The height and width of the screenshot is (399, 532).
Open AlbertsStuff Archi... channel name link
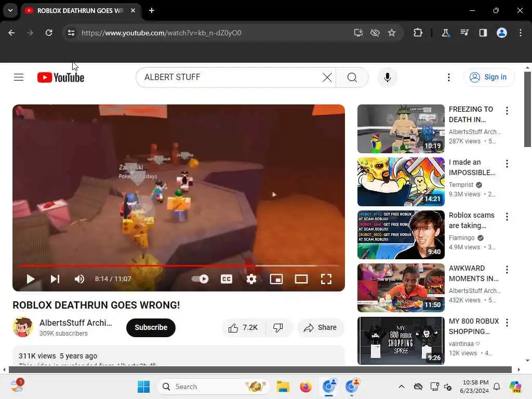[x=76, y=323]
